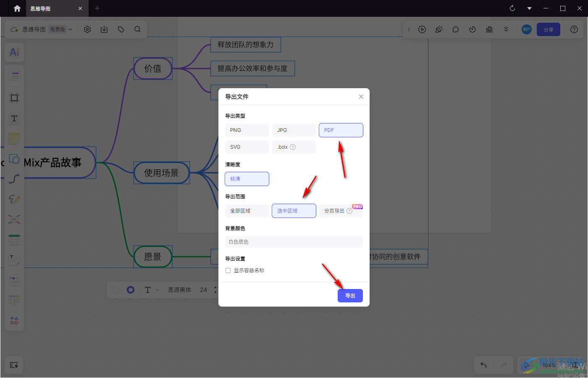Image resolution: width=588 pixels, height=378 pixels.
Task: Click the party celebration icon
Action: pos(439,29)
